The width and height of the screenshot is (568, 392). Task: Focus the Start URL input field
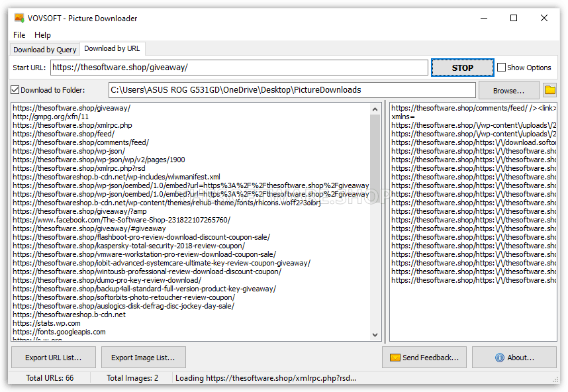(x=239, y=68)
